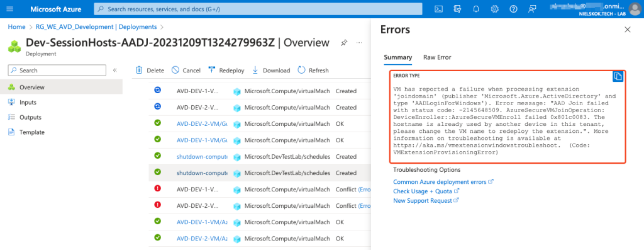Click the Inputs icon in the left menu

point(11,102)
